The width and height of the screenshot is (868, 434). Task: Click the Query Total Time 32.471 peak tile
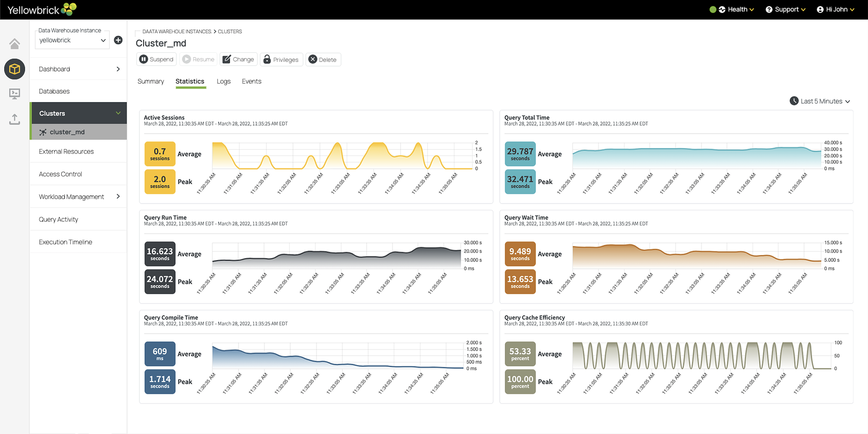click(x=520, y=182)
